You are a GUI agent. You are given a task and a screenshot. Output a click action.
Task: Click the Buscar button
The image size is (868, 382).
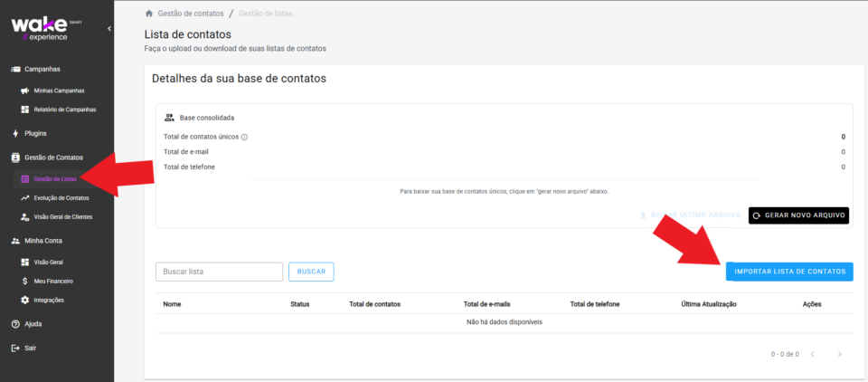(x=311, y=272)
